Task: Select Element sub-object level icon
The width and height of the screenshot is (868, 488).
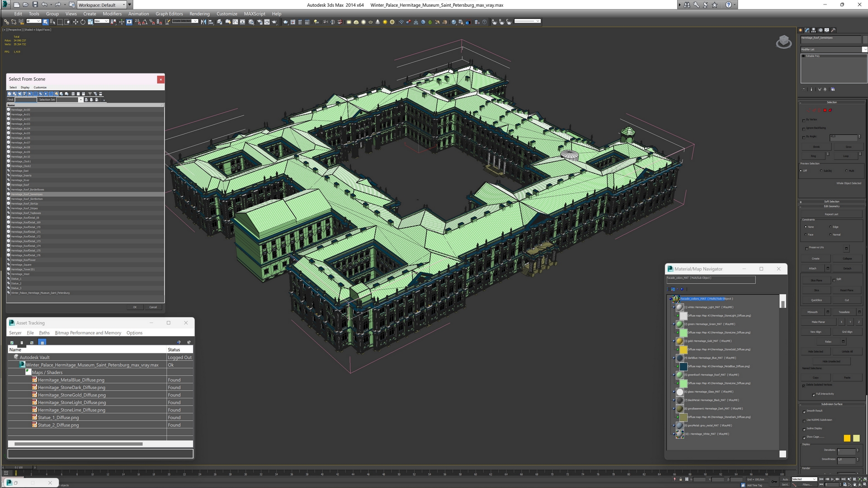Action: 830,110
